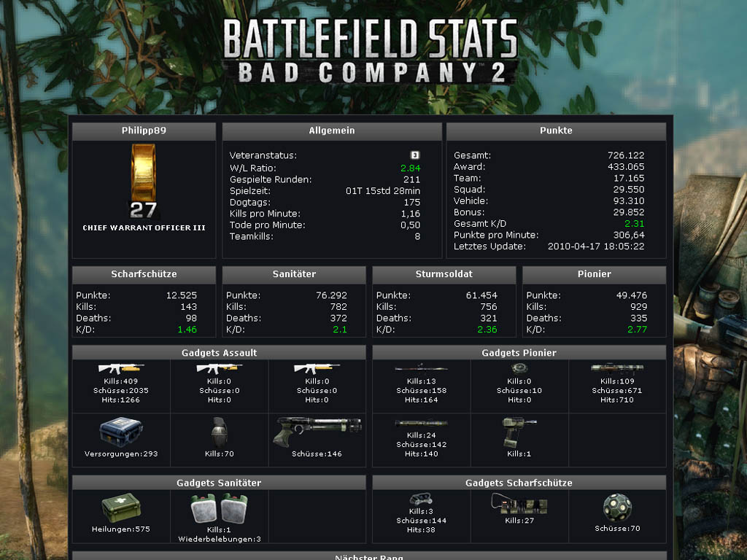Select the rocket launcher with 13 kills

421,369
